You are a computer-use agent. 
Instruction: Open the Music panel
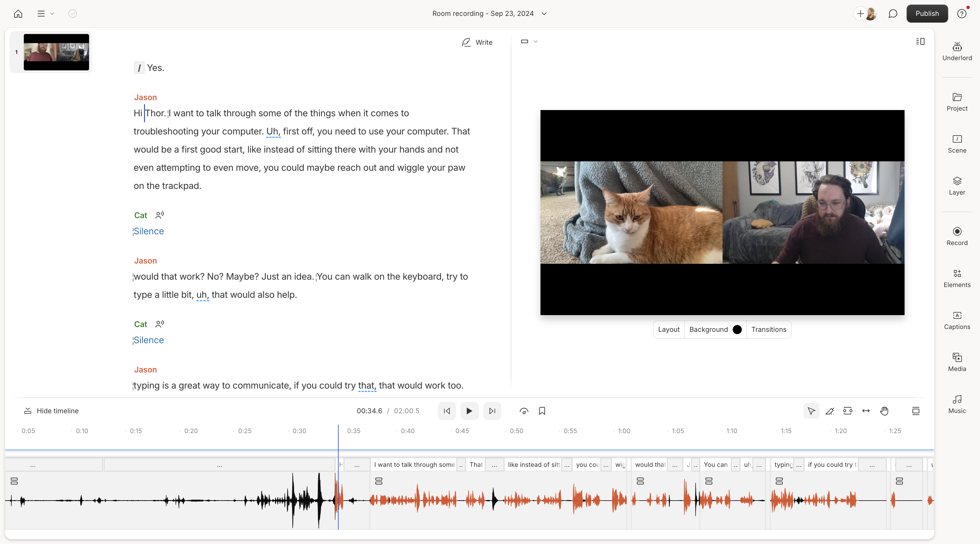(957, 404)
